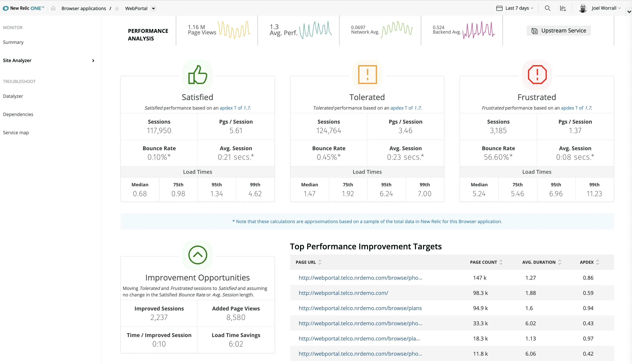Click the top performance URL with 147k page count
The image size is (632, 364).
(360, 277)
